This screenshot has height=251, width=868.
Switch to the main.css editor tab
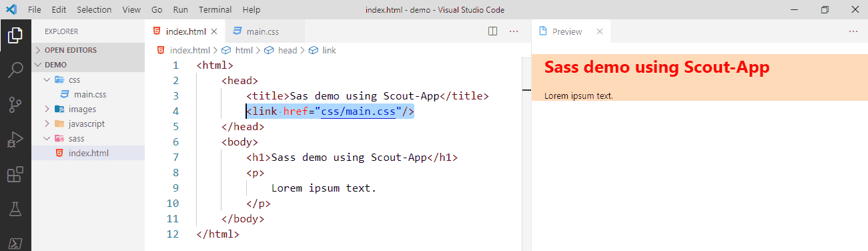(x=266, y=31)
